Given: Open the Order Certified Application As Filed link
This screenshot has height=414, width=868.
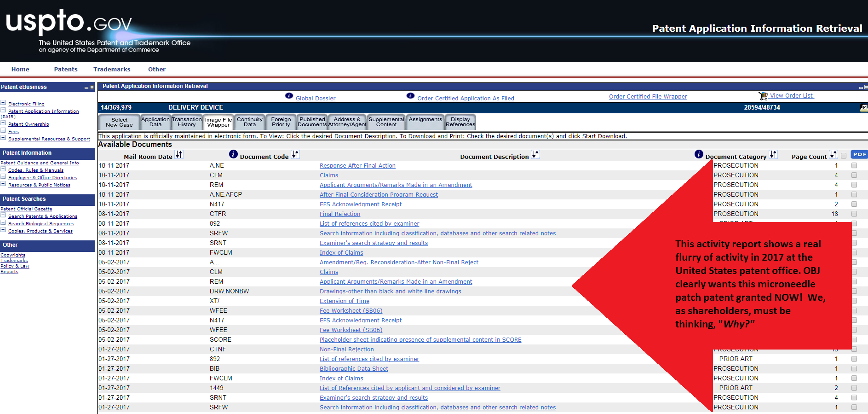Looking at the screenshot, I should (466, 99).
